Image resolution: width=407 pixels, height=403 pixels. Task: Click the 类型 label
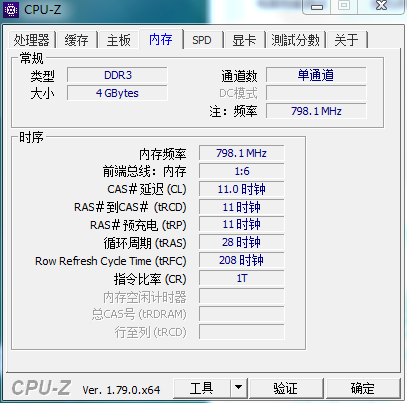point(42,76)
